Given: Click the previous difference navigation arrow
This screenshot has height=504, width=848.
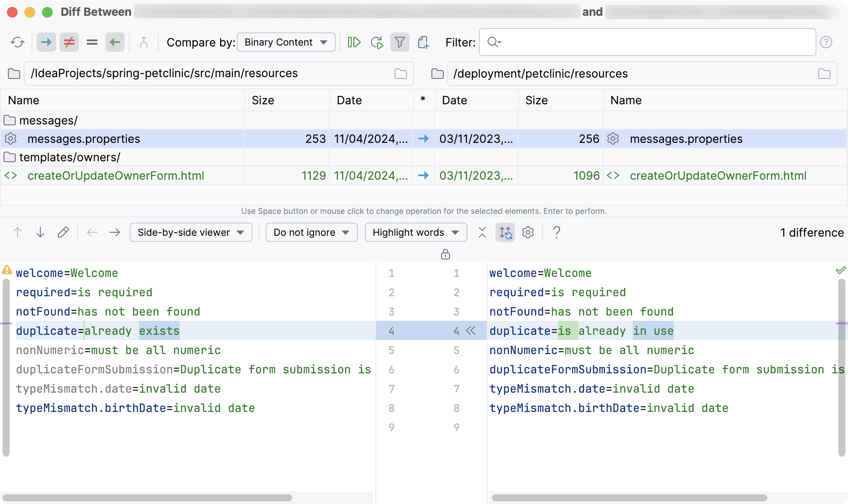Looking at the screenshot, I should pyautogui.click(x=18, y=232).
